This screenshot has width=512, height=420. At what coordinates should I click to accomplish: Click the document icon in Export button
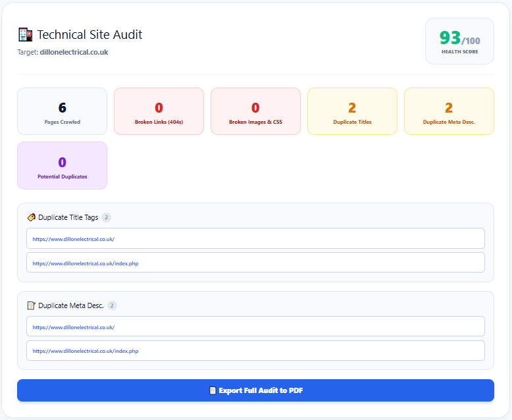[x=213, y=390]
